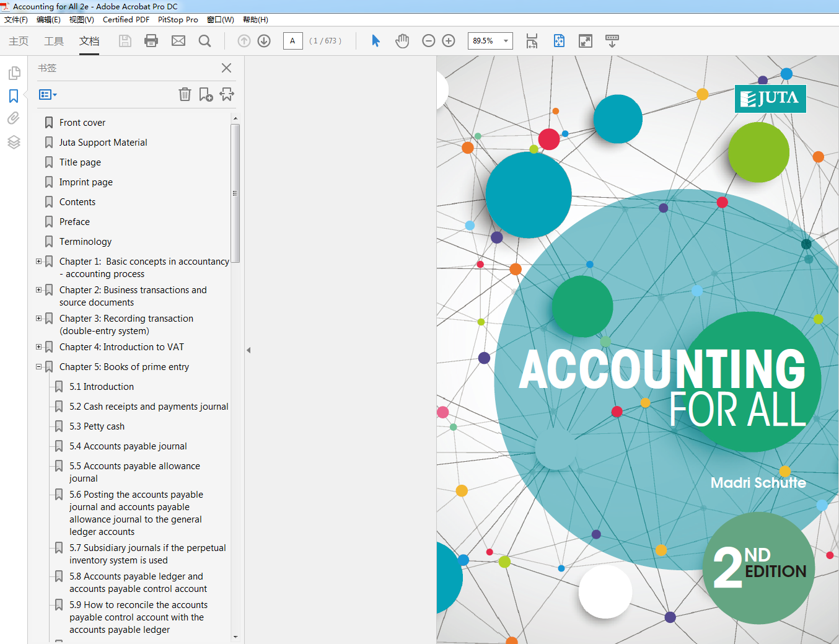This screenshot has height=644, width=839.
Task: Select 5.9 How to reconcile bookmark
Action: click(138, 617)
